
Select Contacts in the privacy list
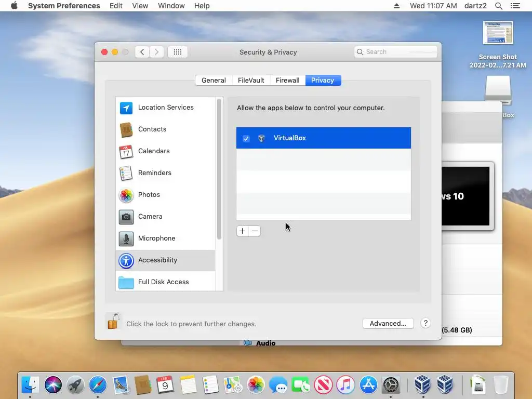click(166, 129)
